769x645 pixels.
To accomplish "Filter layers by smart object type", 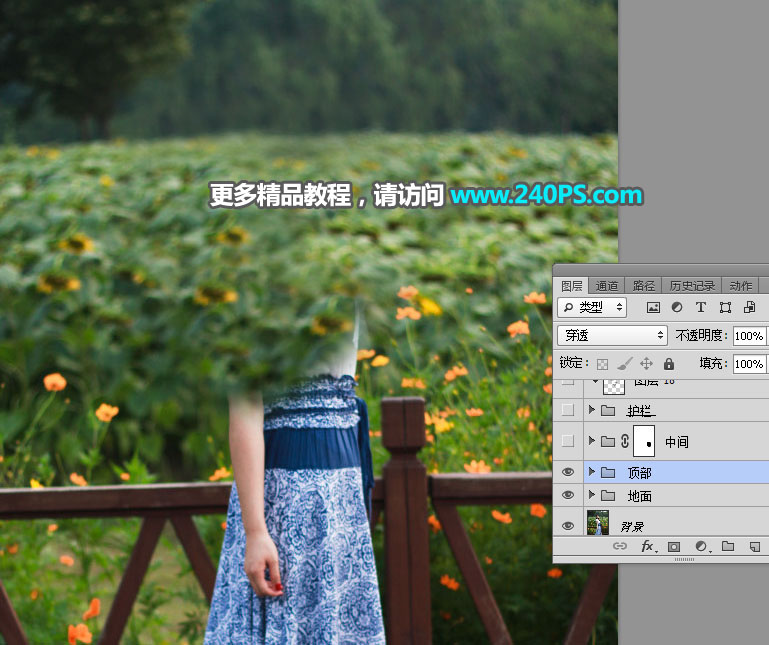I will click(x=749, y=308).
